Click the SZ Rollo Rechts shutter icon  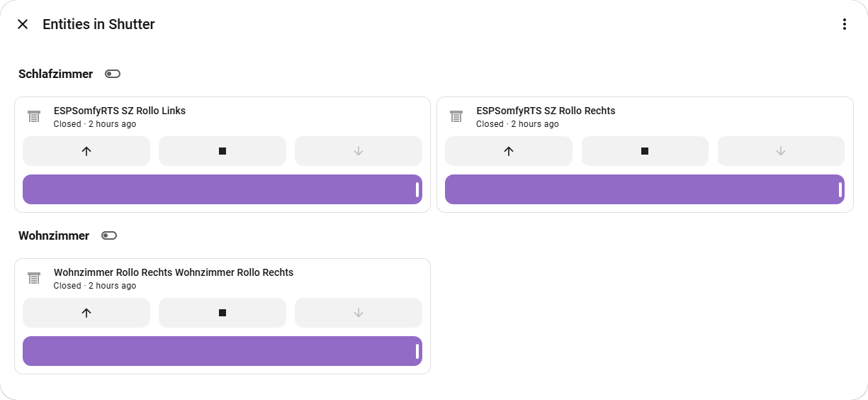coord(456,116)
